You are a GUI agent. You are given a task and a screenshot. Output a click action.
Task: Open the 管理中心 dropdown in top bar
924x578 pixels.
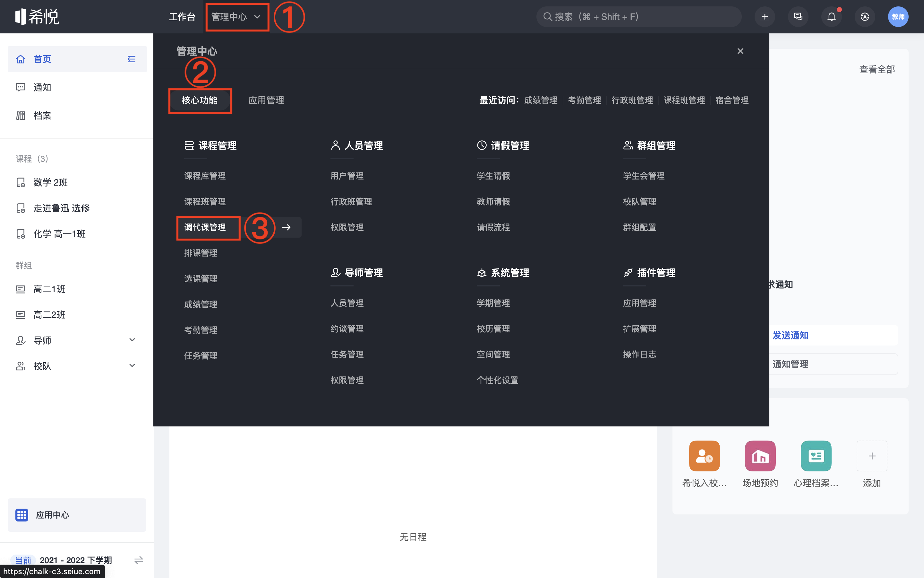click(x=236, y=17)
